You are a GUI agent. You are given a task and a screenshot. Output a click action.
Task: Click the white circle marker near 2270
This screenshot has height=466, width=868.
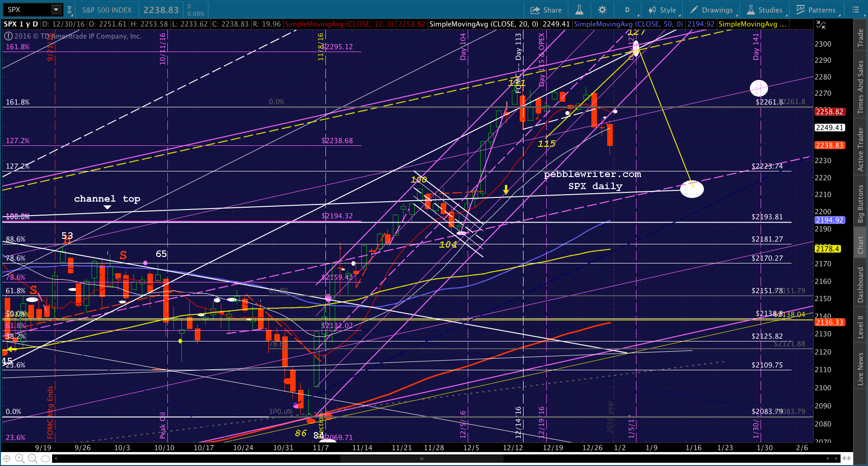click(x=759, y=88)
